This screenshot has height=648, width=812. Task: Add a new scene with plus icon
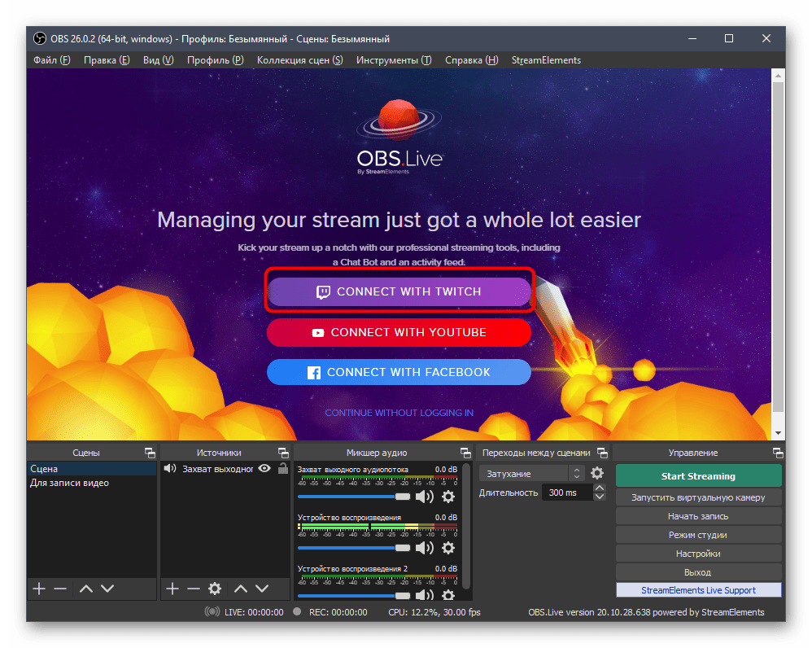pos(38,589)
